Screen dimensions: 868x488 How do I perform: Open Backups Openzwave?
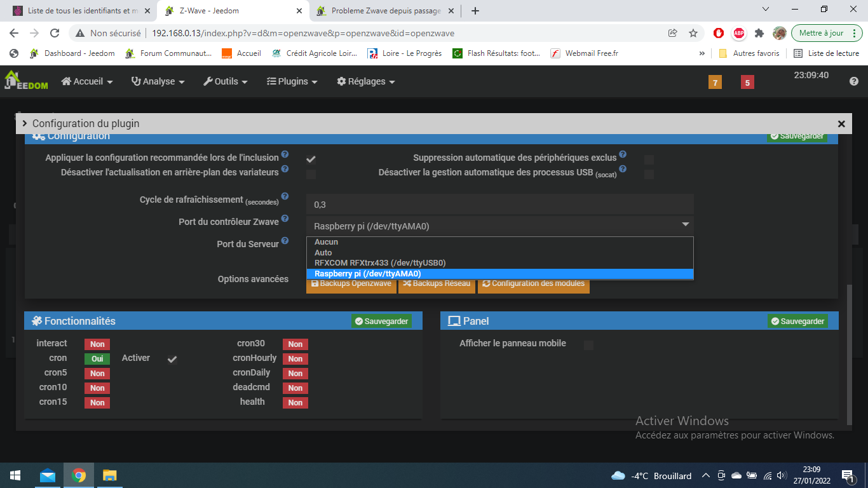pyautogui.click(x=351, y=284)
